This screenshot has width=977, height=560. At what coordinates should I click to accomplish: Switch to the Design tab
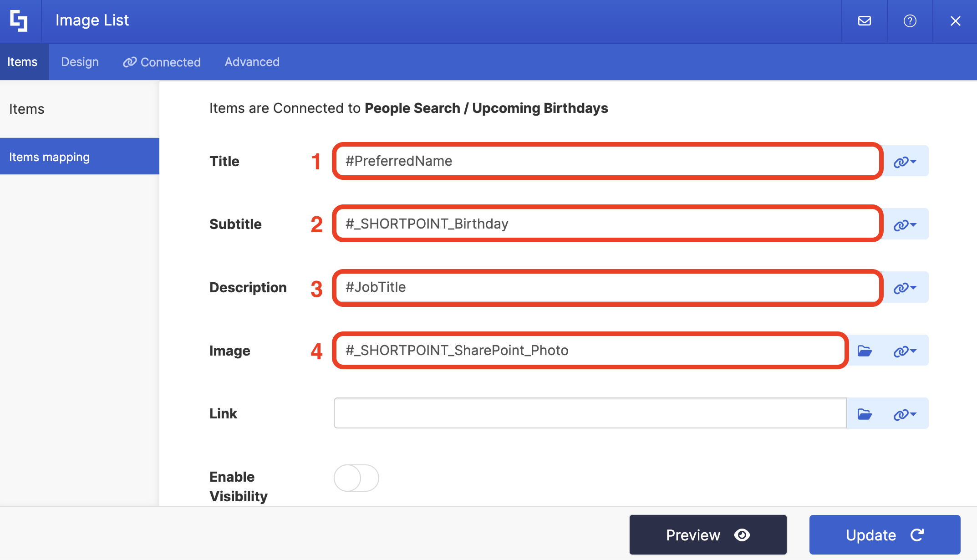tap(80, 62)
